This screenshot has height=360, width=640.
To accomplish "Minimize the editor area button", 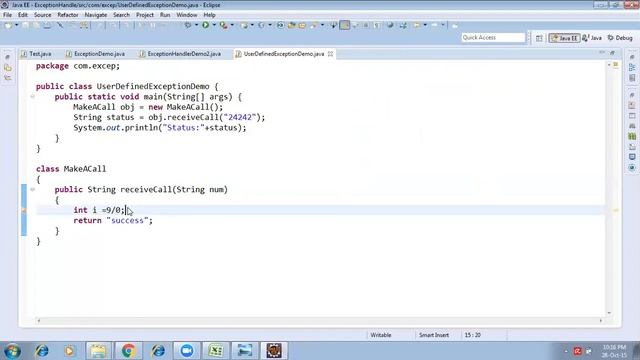I will point(602,53).
